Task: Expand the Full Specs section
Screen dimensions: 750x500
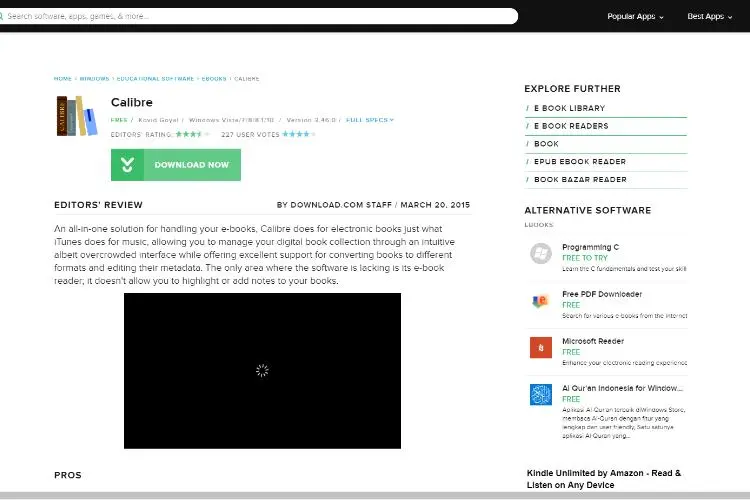Action: (x=370, y=120)
